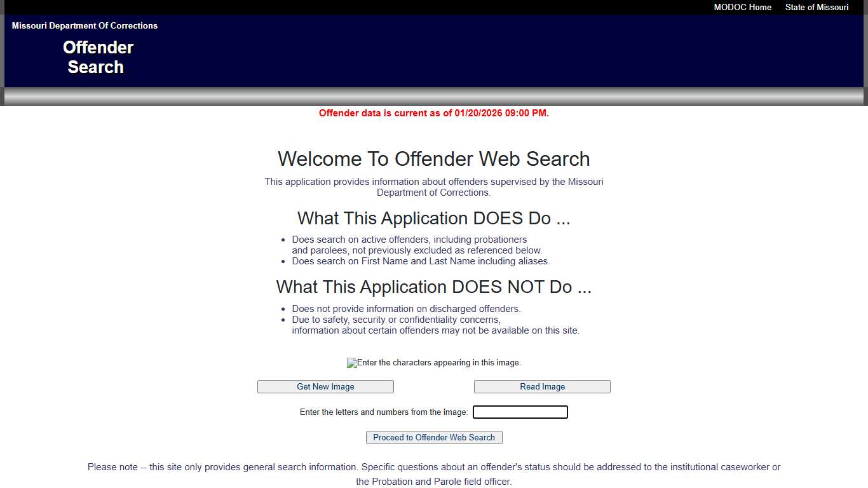Click the MODOC Home navigation link

coord(742,7)
